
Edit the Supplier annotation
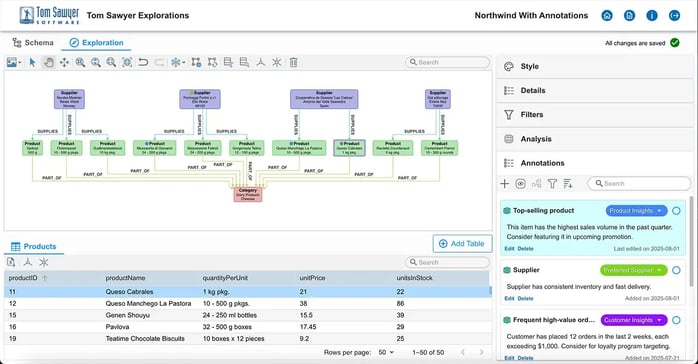tap(509, 299)
